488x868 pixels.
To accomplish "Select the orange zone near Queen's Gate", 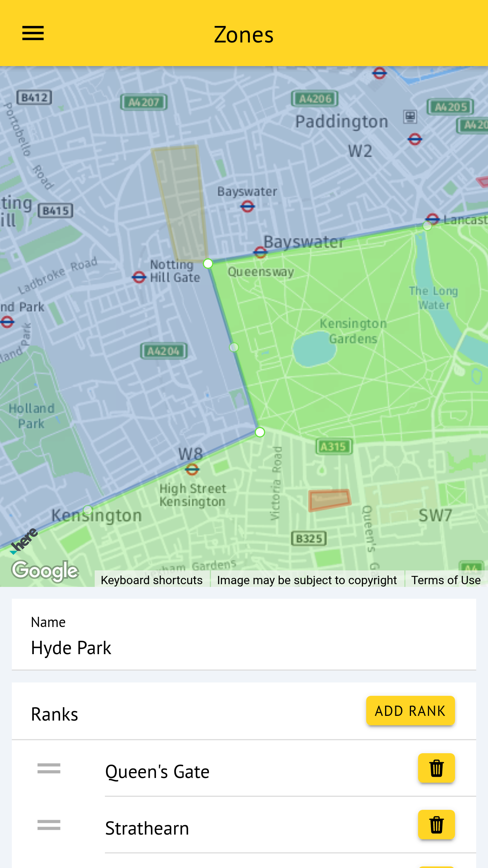I will pyautogui.click(x=329, y=500).
